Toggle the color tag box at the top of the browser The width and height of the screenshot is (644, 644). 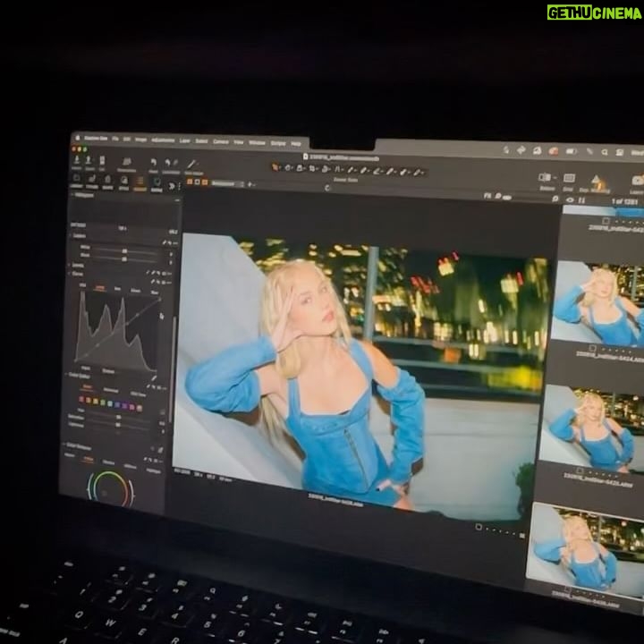point(606,220)
